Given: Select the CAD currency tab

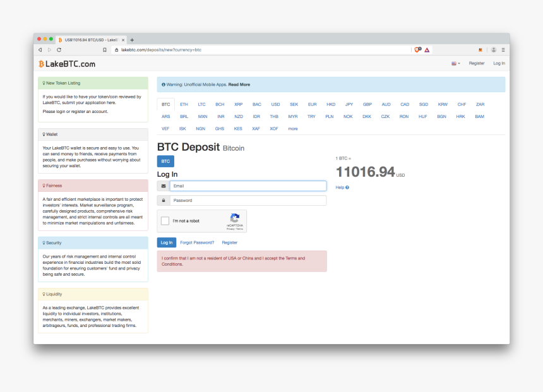Looking at the screenshot, I should (x=405, y=105).
